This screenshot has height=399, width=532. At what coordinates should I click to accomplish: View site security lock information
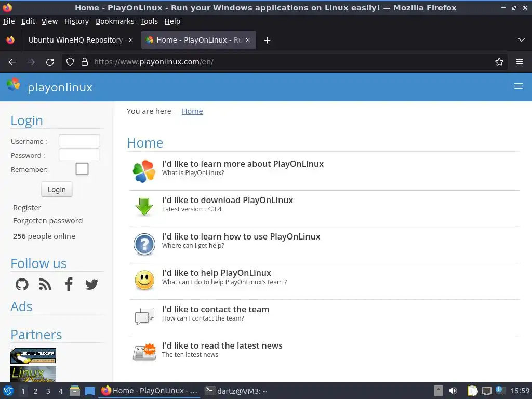[x=85, y=62]
